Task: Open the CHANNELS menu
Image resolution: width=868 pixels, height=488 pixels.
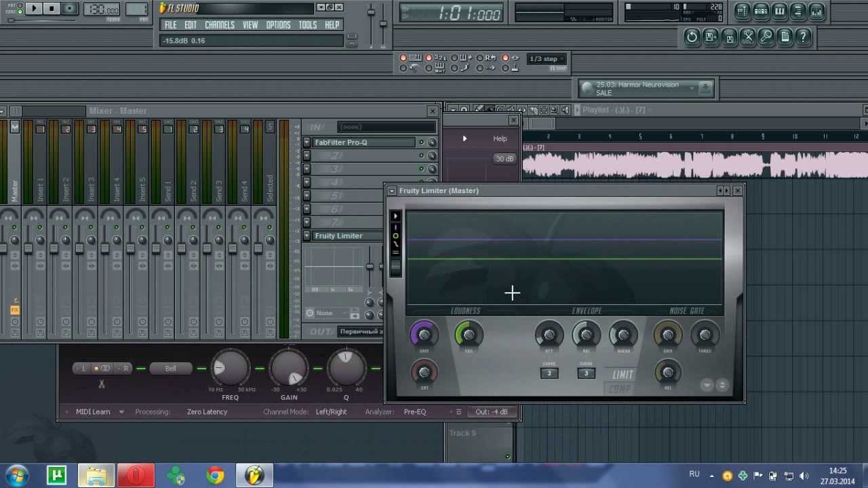Action: tap(220, 25)
